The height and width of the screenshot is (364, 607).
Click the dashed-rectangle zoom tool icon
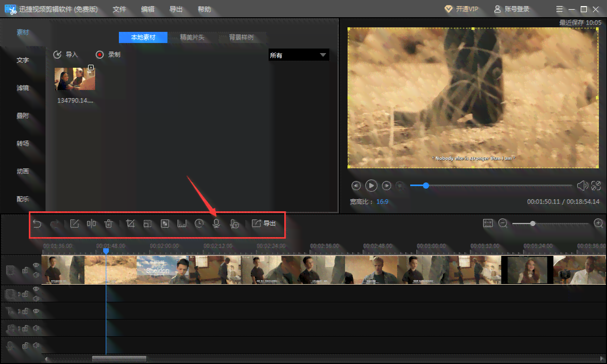[x=148, y=223]
